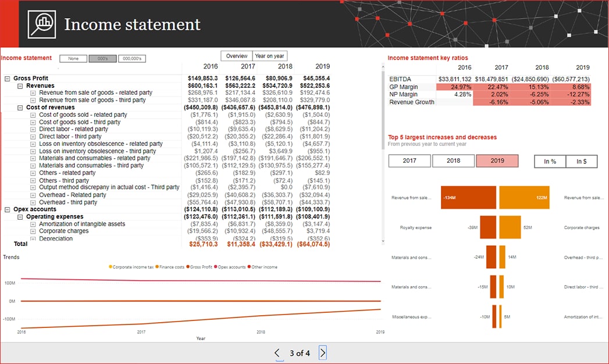Image resolution: width=609 pixels, height=364 pixels.
Task: Select the None unit scaling option
Action: coord(73,59)
